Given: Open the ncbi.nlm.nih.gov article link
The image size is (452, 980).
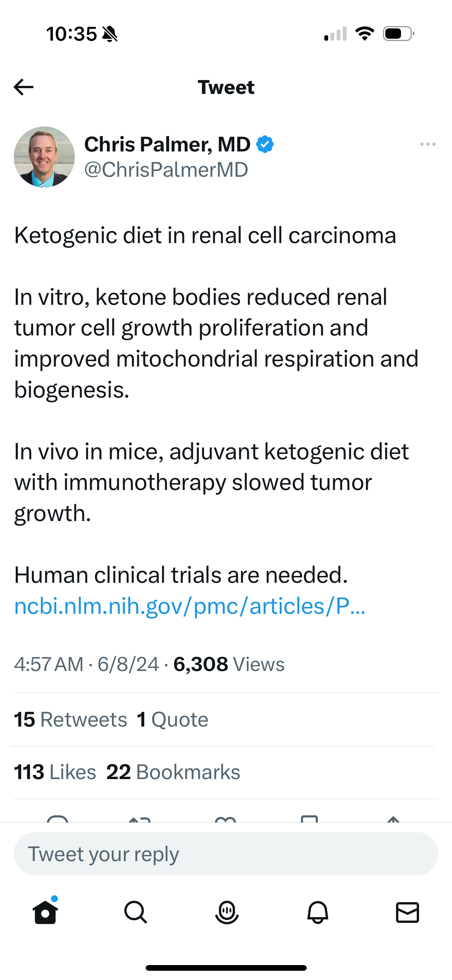Looking at the screenshot, I should click(x=190, y=606).
